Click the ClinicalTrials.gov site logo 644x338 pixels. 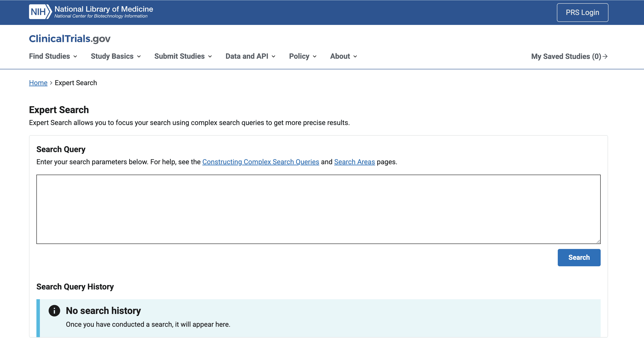pyautogui.click(x=70, y=39)
